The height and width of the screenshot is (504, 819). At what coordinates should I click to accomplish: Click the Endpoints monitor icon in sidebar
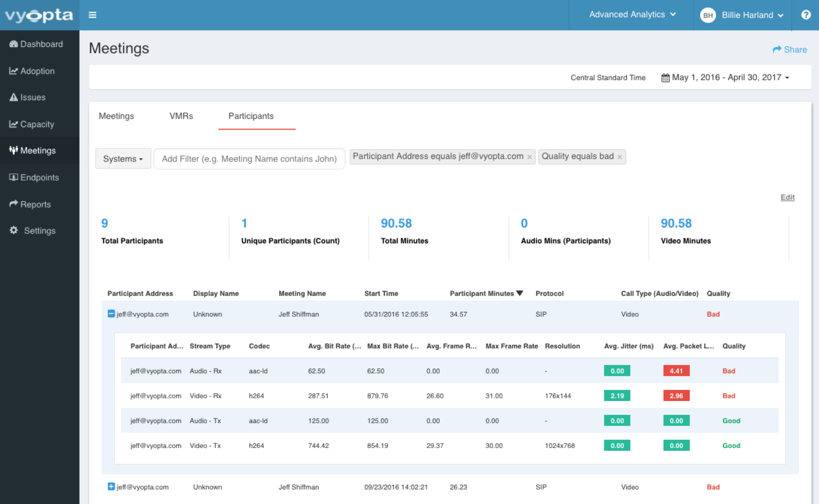(13, 177)
